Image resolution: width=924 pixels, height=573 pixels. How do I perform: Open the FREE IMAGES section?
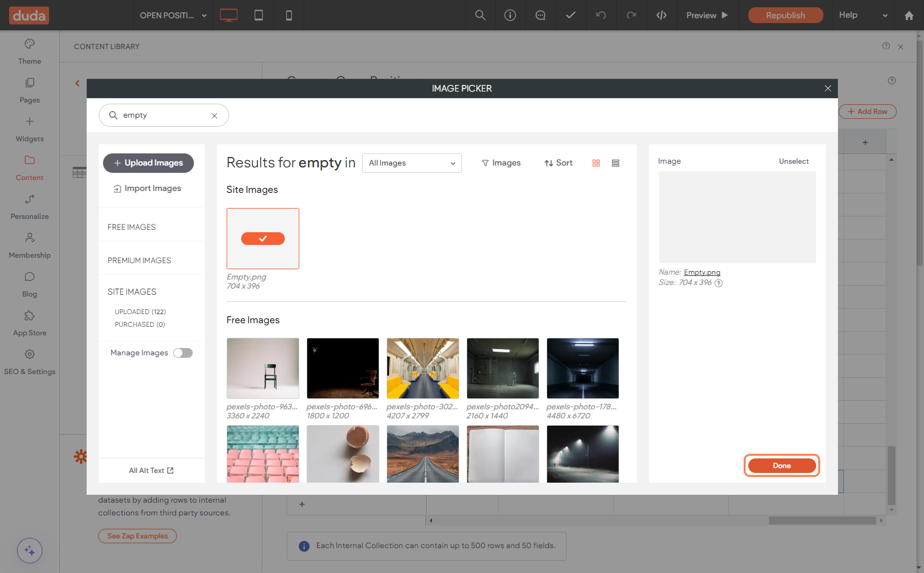coord(131,227)
